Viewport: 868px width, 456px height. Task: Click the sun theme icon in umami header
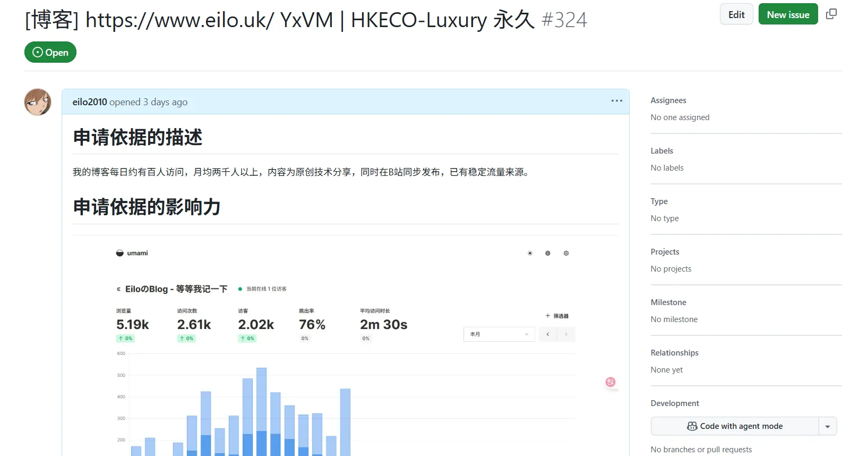[530, 254]
